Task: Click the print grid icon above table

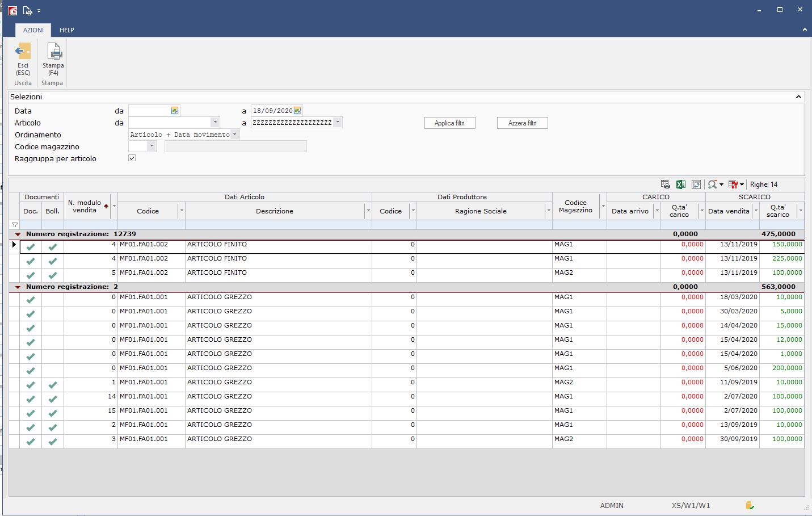Action: 666,184
